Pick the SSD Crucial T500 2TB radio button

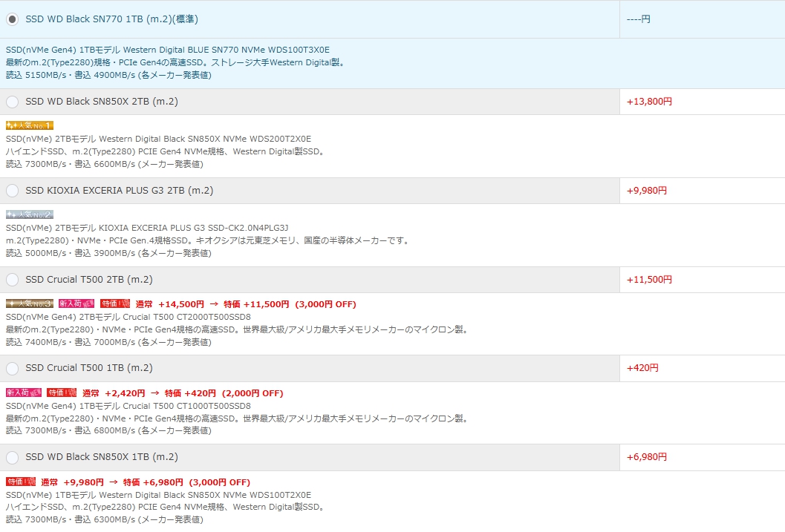click(13, 280)
